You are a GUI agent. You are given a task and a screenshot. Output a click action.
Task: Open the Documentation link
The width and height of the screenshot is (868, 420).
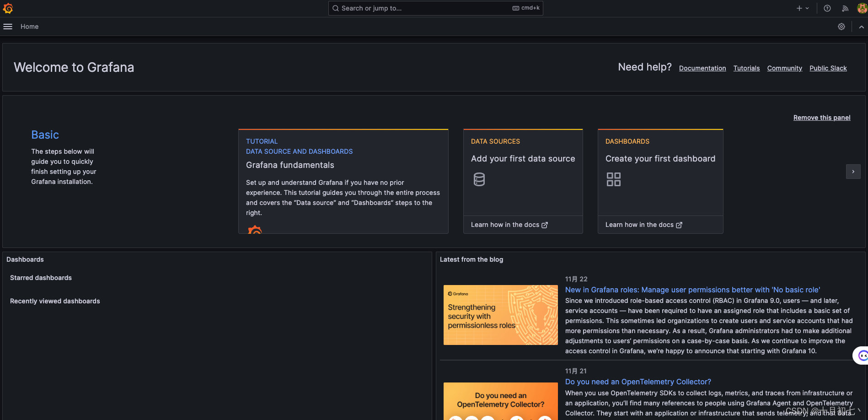(x=702, y=68)
